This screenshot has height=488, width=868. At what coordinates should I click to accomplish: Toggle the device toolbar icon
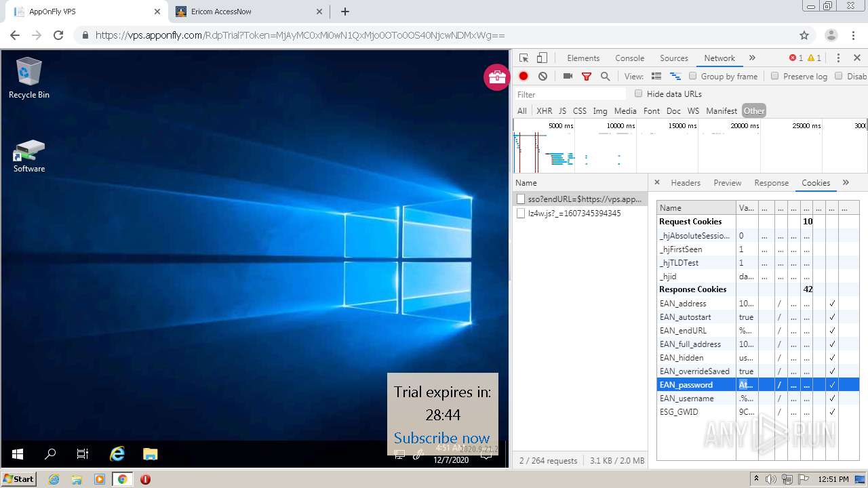point(542,58)
